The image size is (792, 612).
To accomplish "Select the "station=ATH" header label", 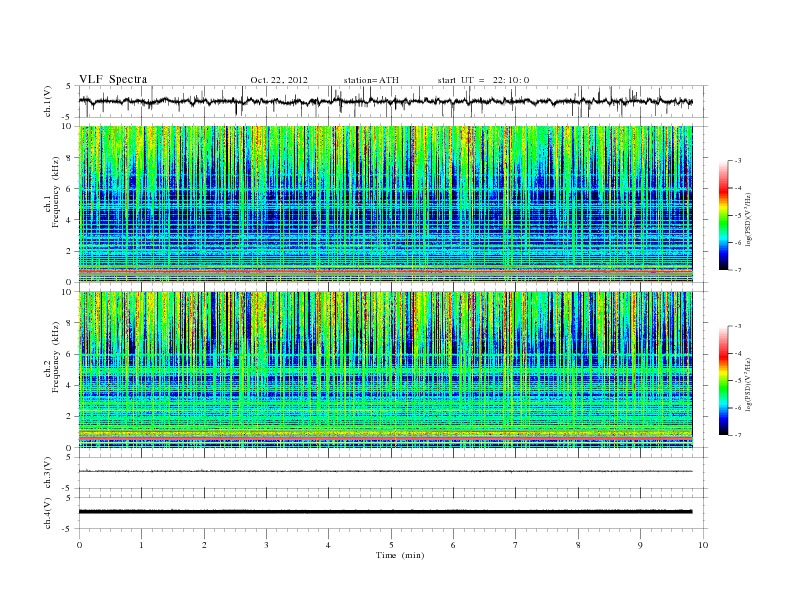I will pos(371,80).
